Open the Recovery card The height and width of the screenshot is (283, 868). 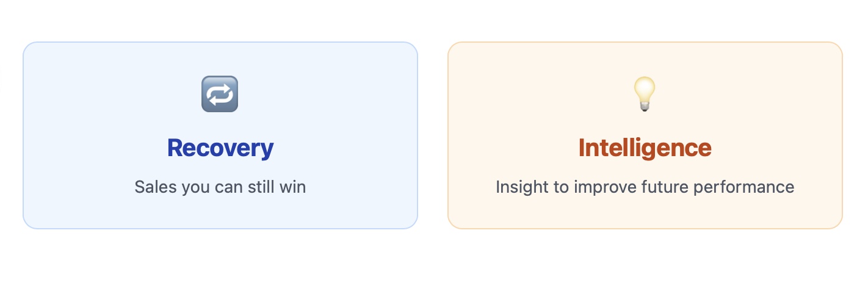point(220,135)
